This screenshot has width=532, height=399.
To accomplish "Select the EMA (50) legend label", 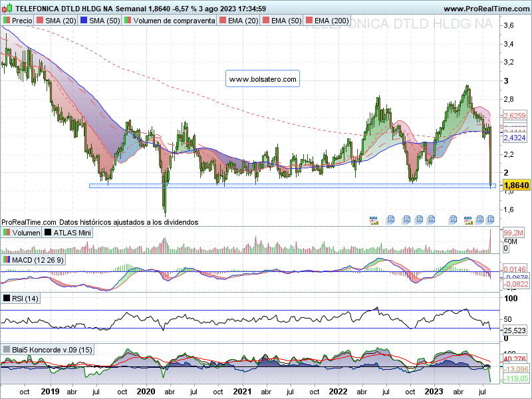I will pyautogui.click(x=287, y=21).
